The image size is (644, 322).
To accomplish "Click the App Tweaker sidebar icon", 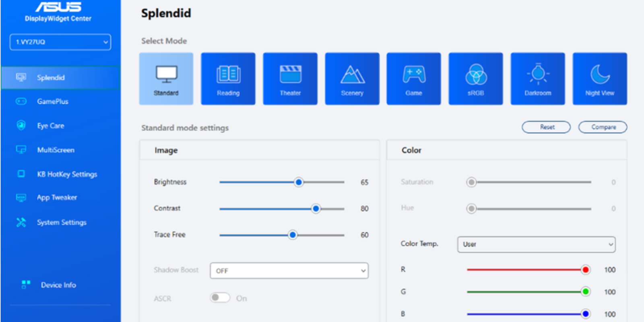I will point(21,198).
